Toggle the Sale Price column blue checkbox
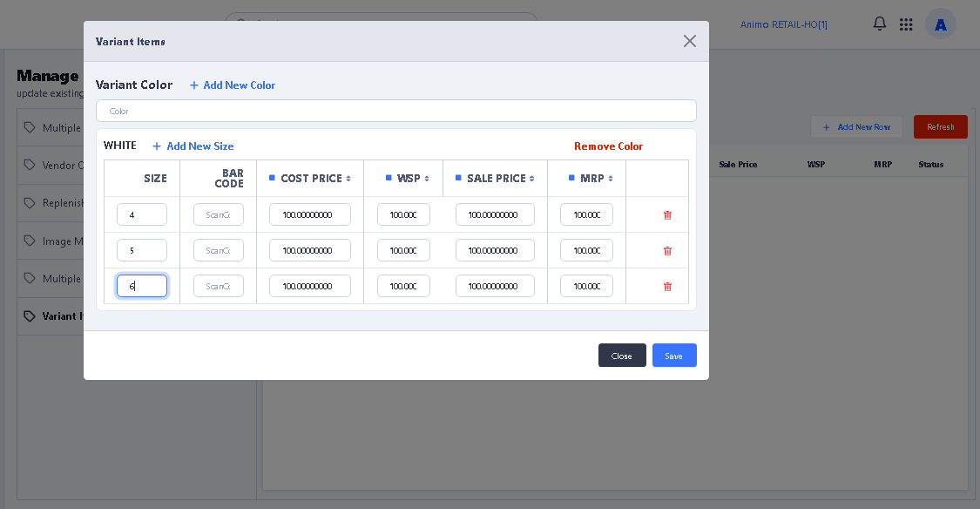The image size is (980, 509). pyautogui.click(x=458, y=178)
